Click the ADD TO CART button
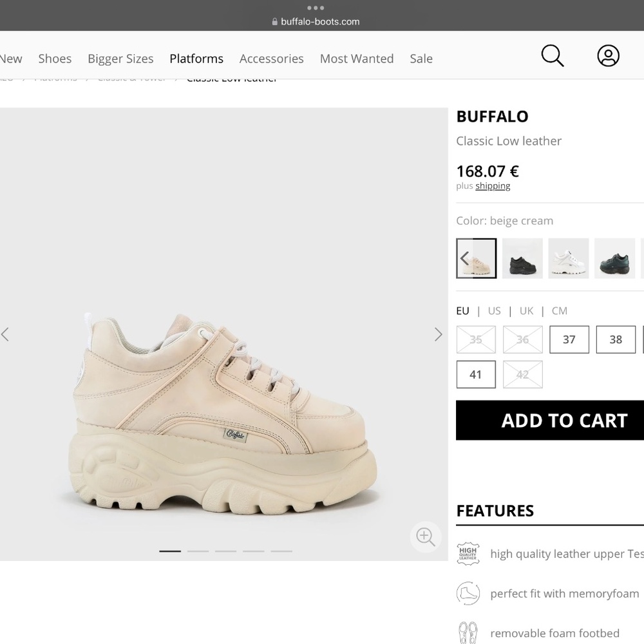 pyautogui.click(x=550, y=420)
